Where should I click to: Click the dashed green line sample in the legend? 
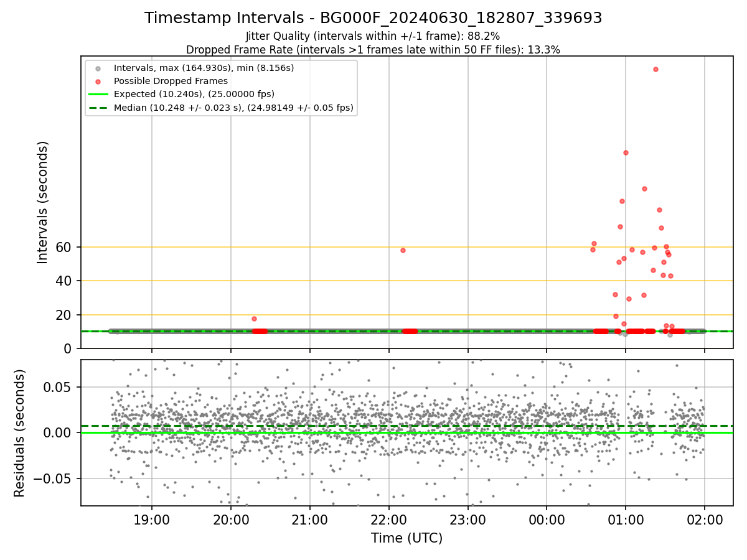tap(98, 108)
